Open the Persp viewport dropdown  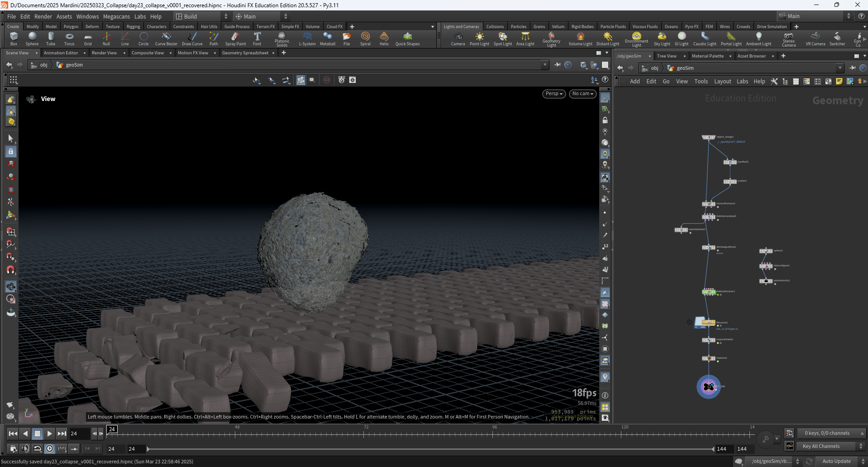point(554,94)
